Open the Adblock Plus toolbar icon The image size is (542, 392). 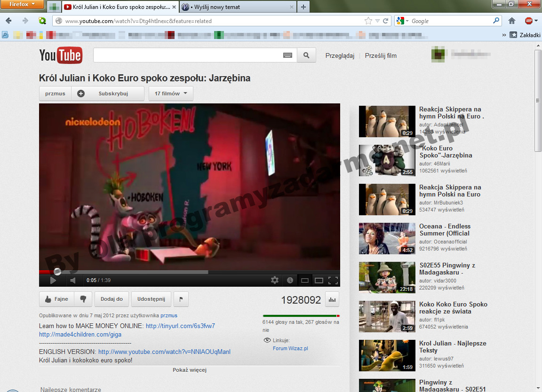pyautogui.click(x=528, y=21)
